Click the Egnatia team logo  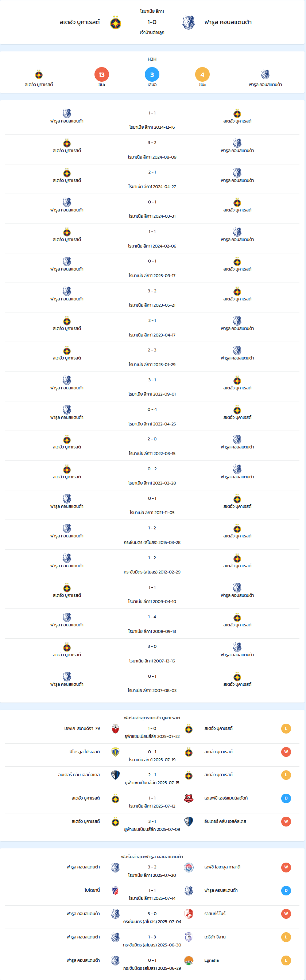pyautogui.click(x=189, y=960)
